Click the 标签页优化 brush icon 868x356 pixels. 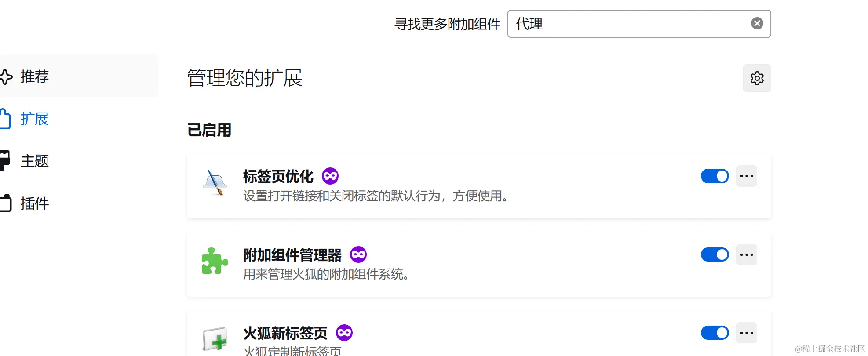coord(215,182)
